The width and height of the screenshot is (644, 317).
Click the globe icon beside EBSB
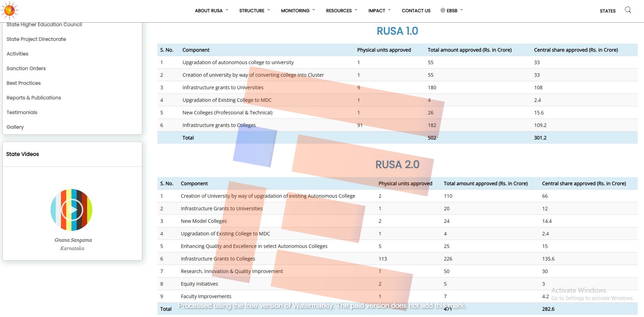pos(443,10)
